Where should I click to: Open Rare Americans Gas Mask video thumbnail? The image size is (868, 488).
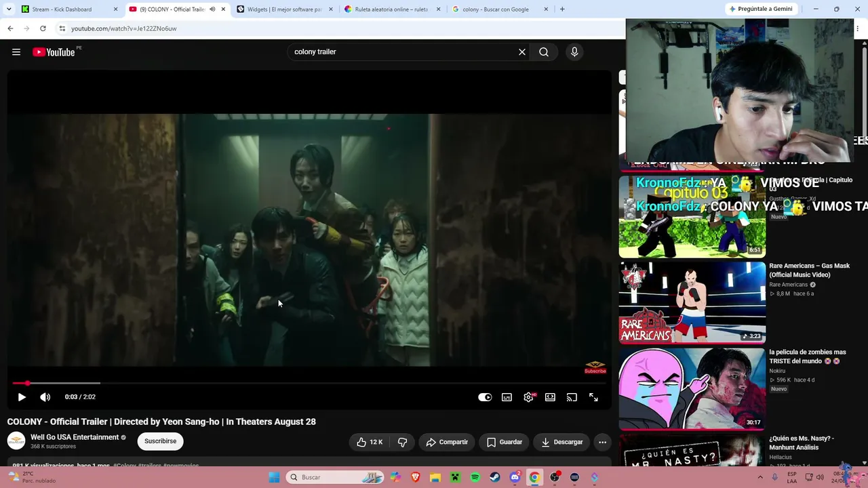click(x=692, y=303)
